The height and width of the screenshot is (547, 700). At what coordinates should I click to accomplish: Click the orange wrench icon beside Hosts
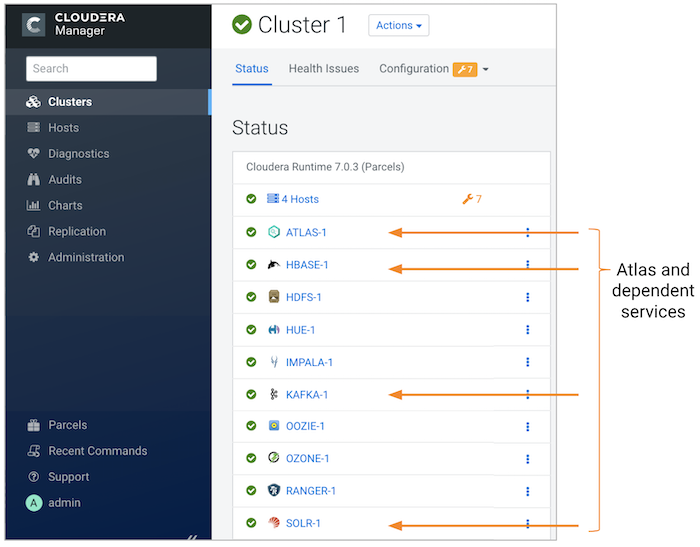[466, 199]
